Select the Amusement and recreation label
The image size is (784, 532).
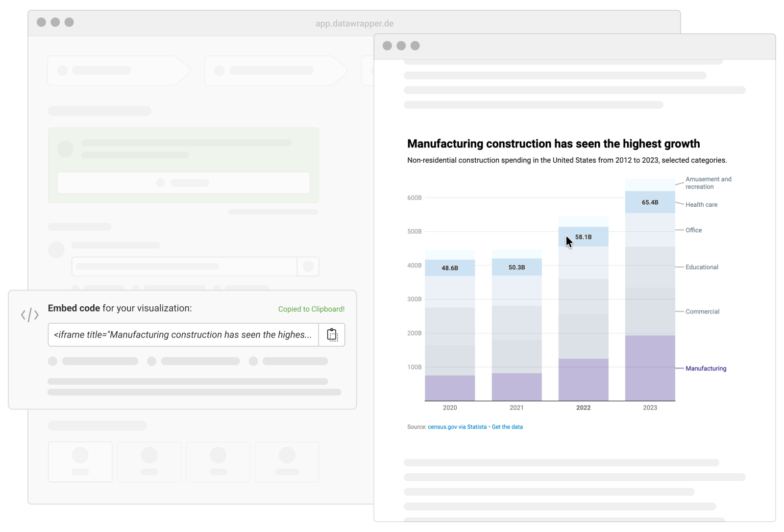[708, 183]
